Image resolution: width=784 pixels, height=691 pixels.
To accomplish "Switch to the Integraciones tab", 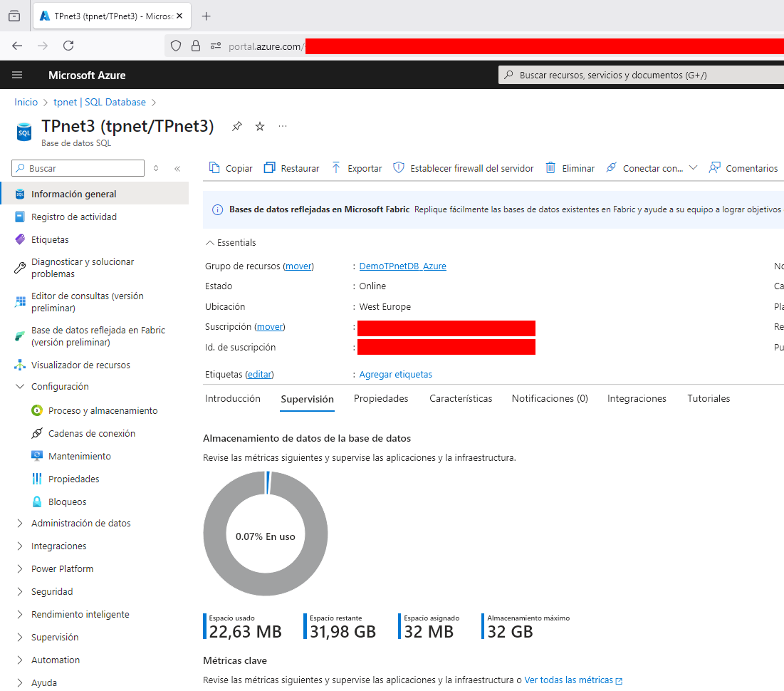I will point(637,398).
